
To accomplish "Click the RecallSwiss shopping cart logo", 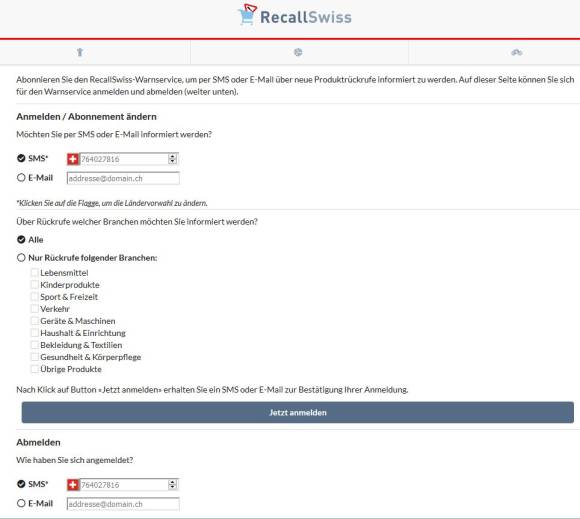I will tap(247, 15).
